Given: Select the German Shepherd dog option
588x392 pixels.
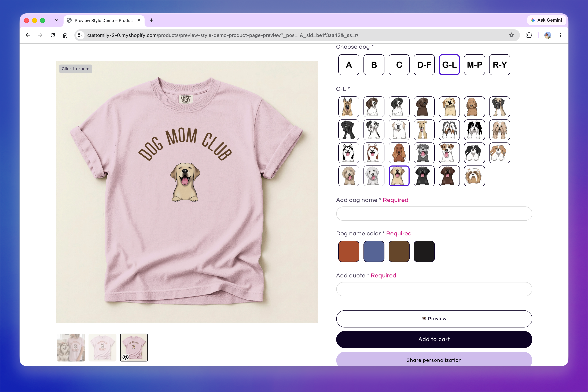Looking at the screenshot, I should [x=349, y=107].
